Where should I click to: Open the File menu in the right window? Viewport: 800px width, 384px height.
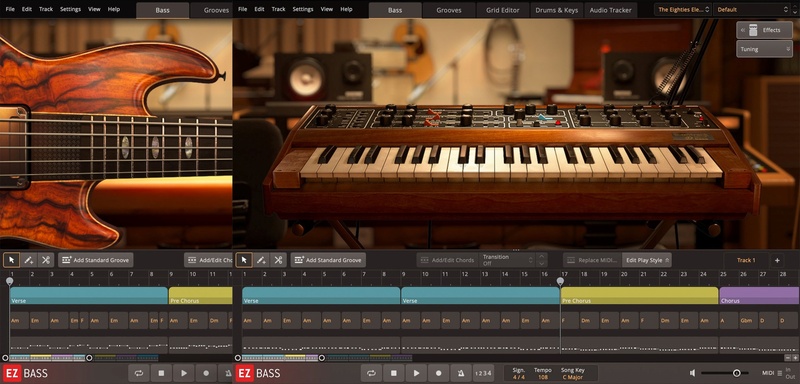[x=243, y=9]
